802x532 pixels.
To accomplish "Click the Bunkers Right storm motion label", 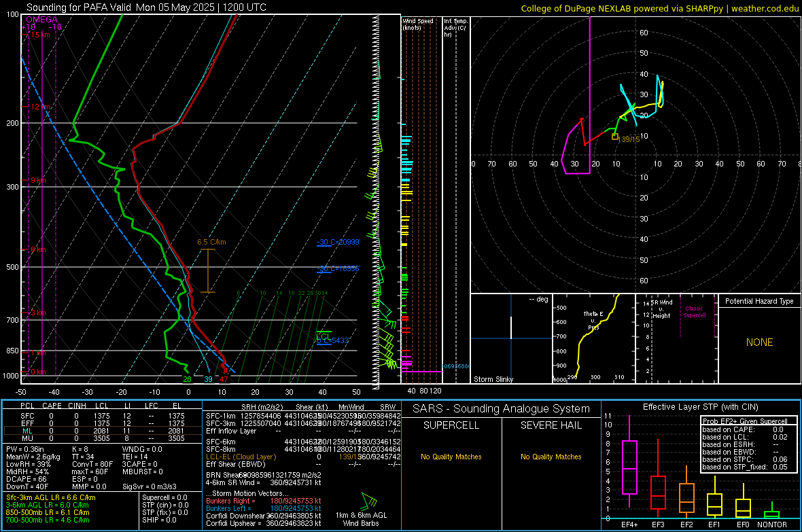I will [x=230, y=501].
